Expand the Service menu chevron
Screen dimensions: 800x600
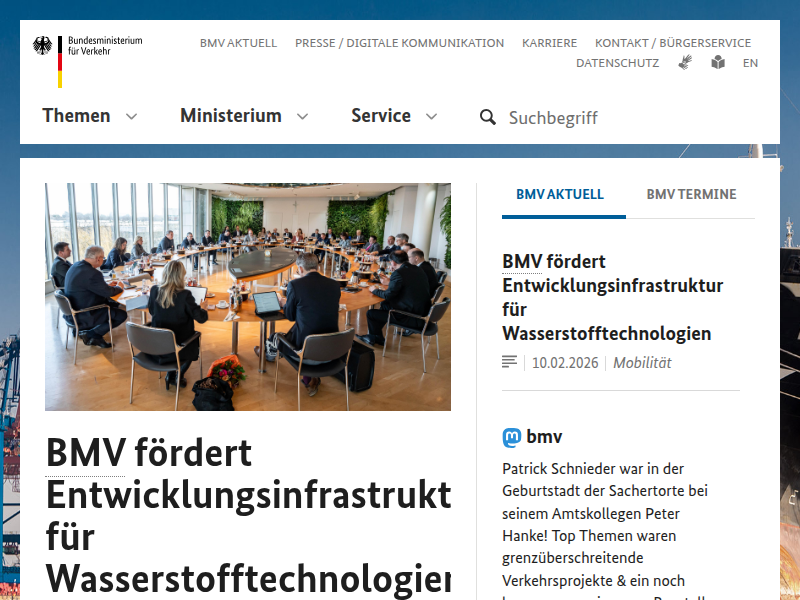point(431,117)
